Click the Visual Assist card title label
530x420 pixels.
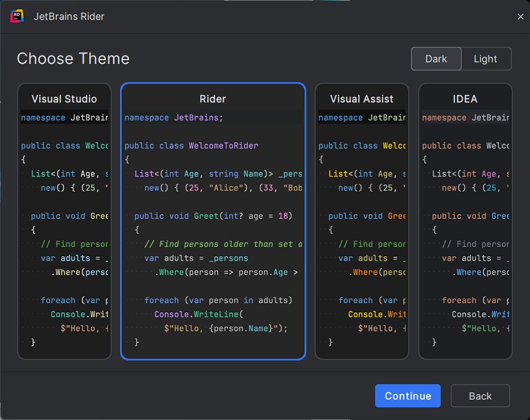[x=361, y=99]
